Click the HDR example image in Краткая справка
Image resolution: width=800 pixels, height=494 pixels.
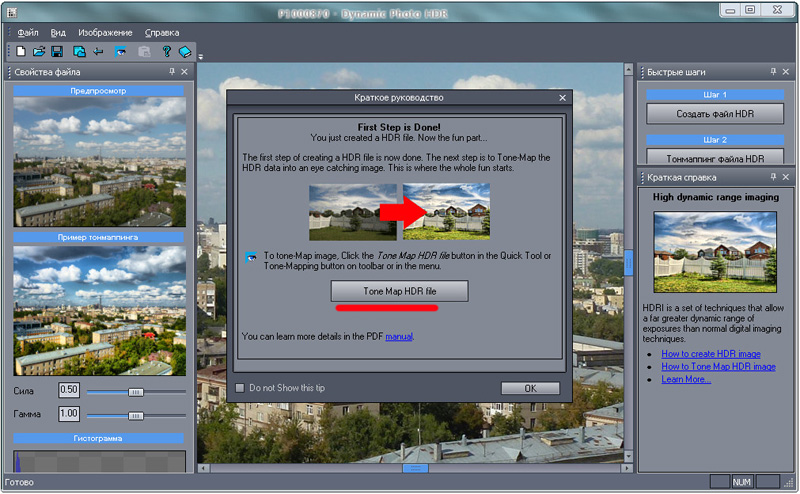click(715, 252)
